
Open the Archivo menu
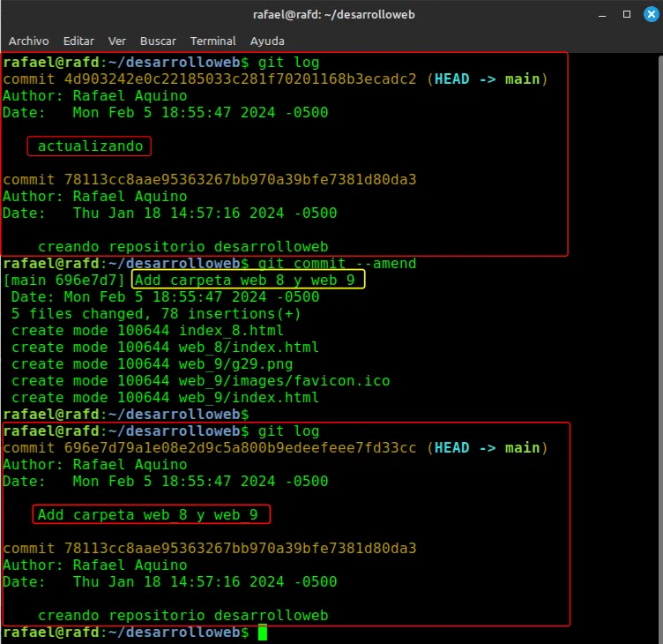(x=29, y=41)
